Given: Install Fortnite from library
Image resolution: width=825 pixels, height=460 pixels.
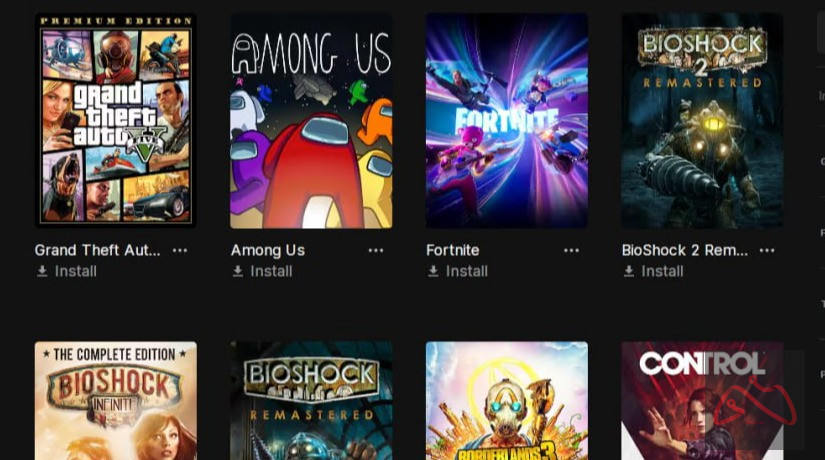Looking at the screenshot, I should 467,271.
